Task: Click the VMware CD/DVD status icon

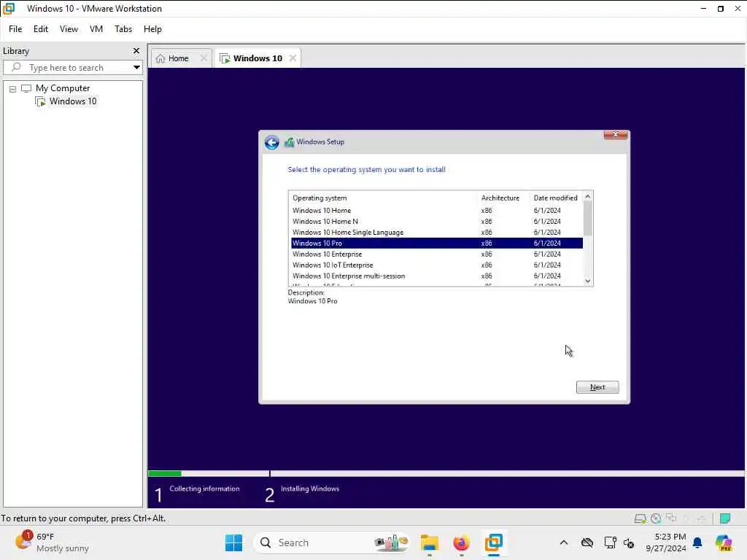Action: [656, 518]
